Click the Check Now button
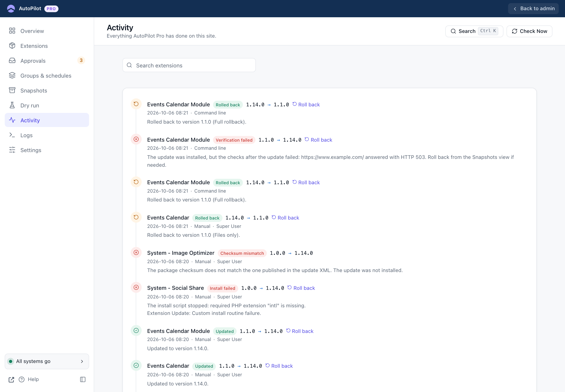565x392 pixels. pyautogui.click(x=529, y=31)
